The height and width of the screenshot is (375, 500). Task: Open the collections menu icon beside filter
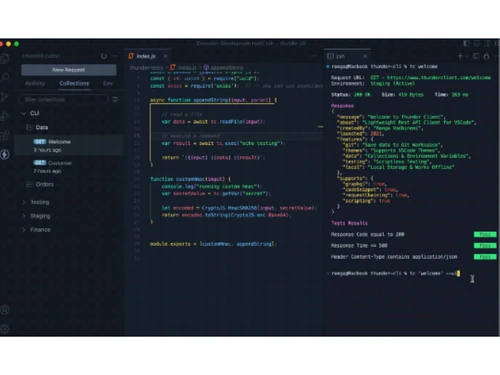click(x=115, y=99)
